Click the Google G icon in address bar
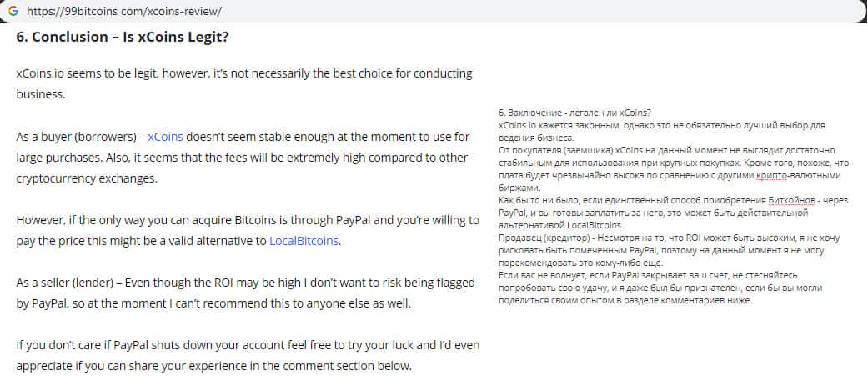The height and width of the screenshot is (386, 868). pos(13,12)
